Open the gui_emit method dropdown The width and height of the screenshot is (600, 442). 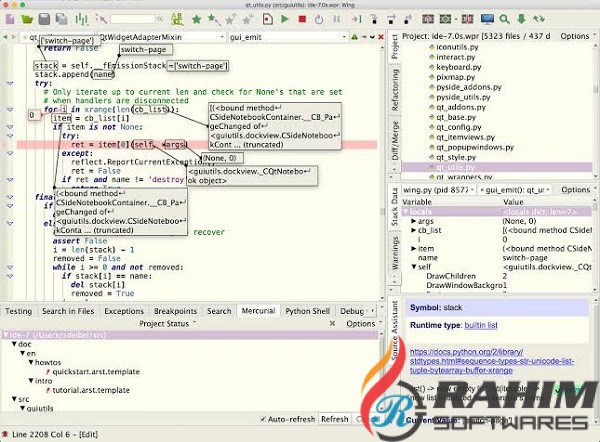click(x=288, y=37)
